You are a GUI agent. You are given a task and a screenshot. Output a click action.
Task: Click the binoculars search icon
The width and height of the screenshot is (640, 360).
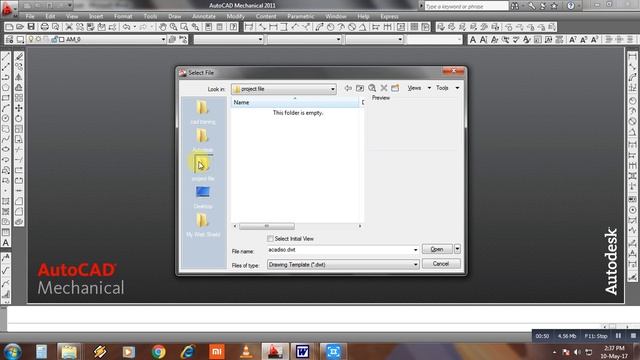[516, 6]
